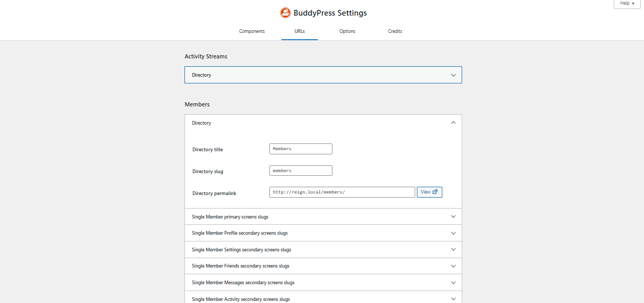Click the external link icon inside View button
This screenshot has height=303, width=644.
coord(434,192)
